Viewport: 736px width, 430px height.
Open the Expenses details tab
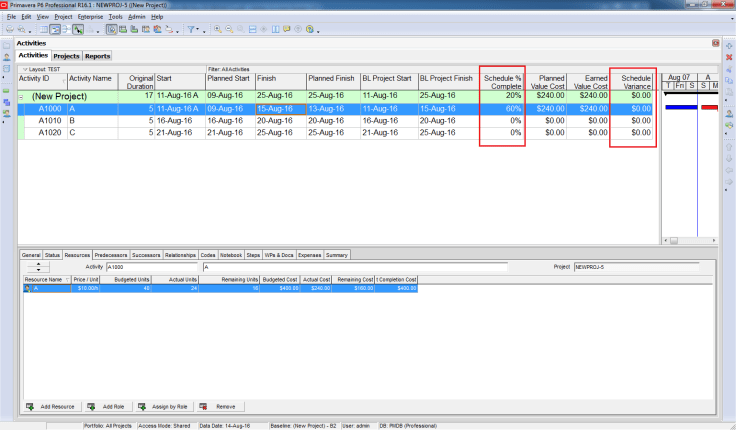(310, 255)
